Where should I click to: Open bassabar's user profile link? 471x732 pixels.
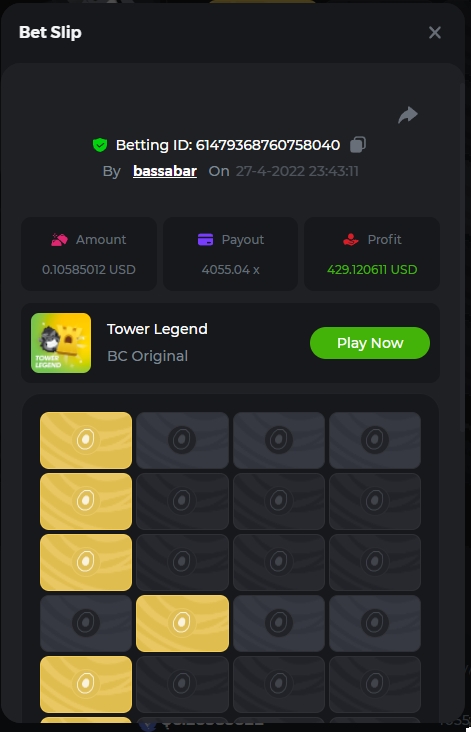(x=165, y=171)
